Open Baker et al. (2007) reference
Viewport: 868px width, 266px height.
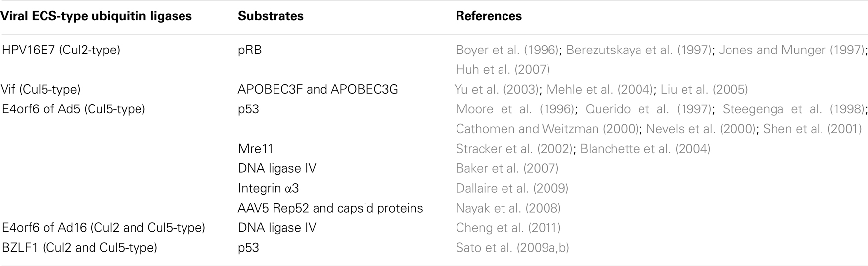pos(507,168)
